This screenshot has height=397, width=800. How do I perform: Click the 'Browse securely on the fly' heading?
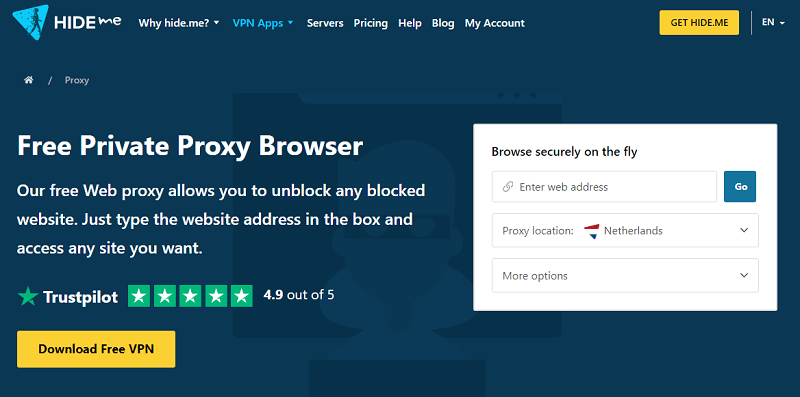[x=564, y=152]
